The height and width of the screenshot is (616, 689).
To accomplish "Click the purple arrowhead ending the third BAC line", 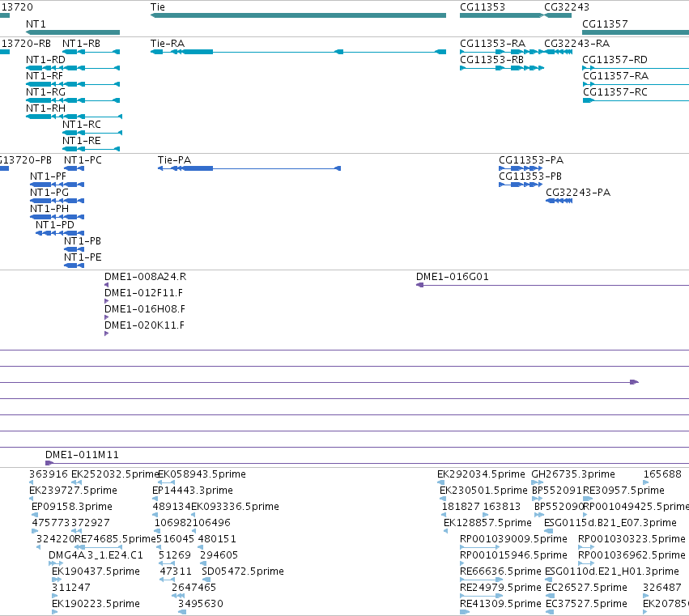I will [x=634, y=382].
